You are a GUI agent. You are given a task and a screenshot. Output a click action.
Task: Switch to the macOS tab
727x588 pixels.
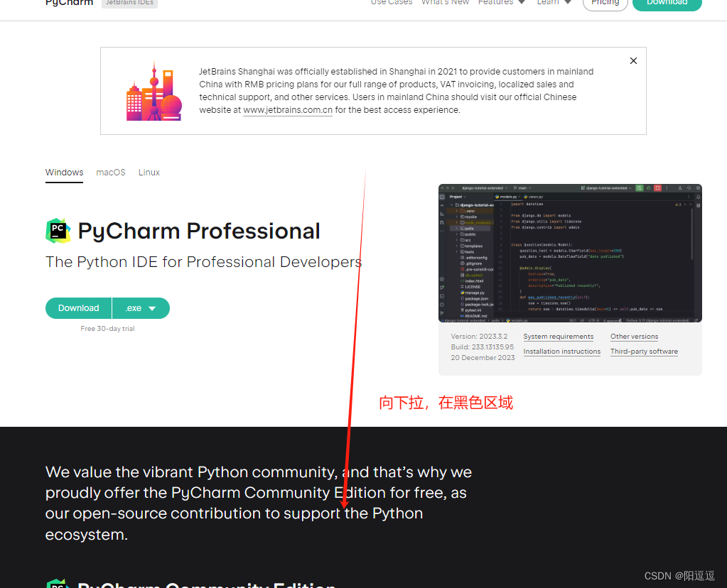click(111, 173)
